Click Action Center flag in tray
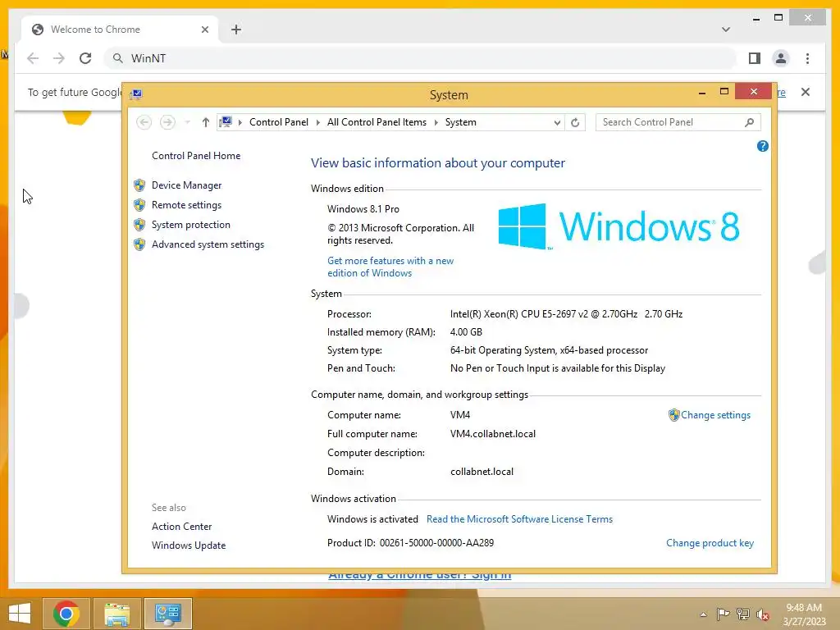840x630 pixels. coord(723,614)
